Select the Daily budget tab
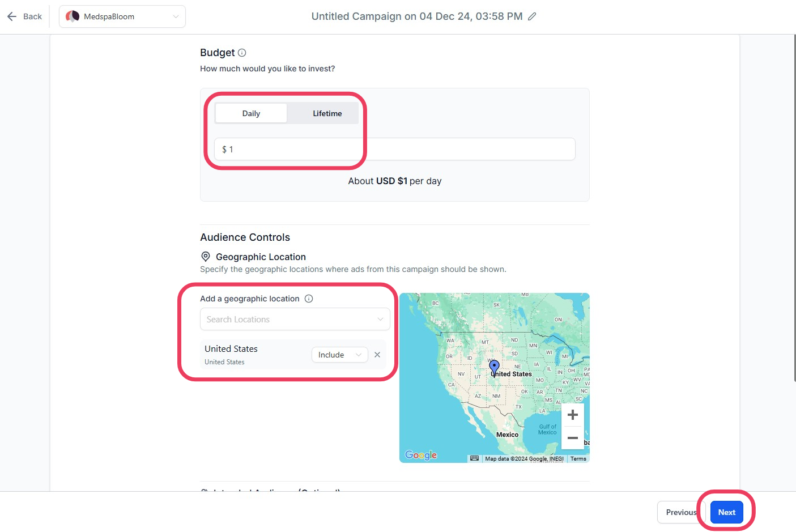 (x=251, y=113)
